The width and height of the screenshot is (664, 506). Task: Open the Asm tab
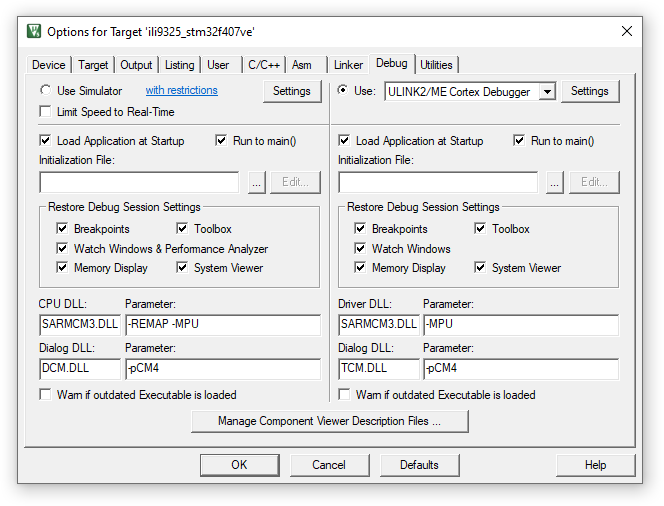pyautogui.click(x=302, y=65)
